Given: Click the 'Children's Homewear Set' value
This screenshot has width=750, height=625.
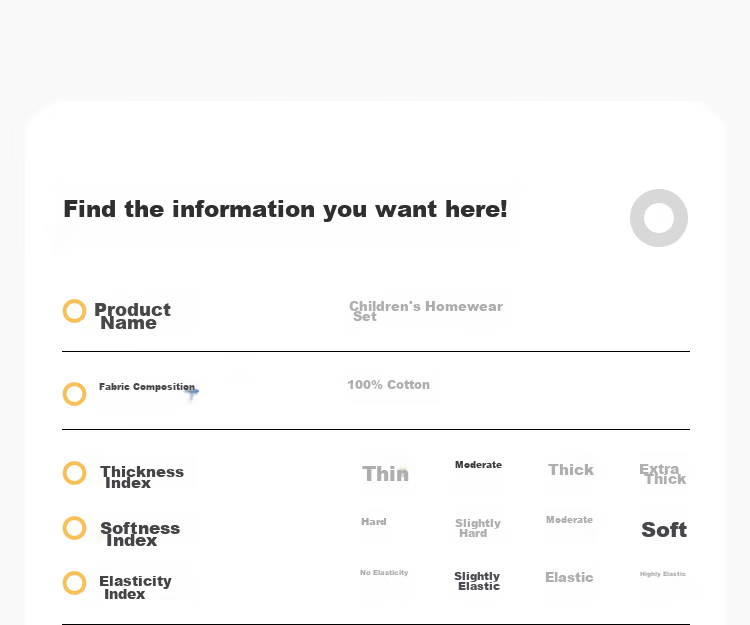Looking at the screenshot, I should [x=426, y=311].
